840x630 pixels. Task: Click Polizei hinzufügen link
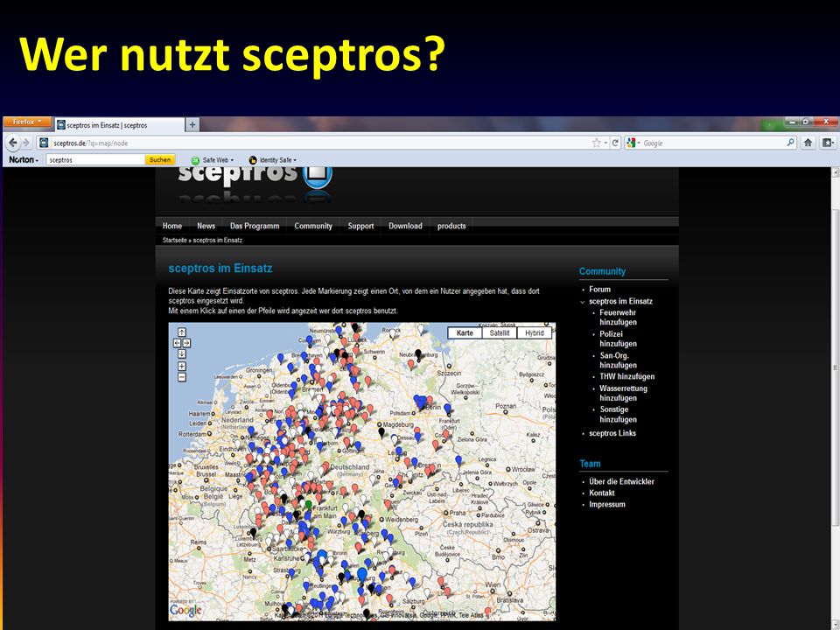(618, 339)
